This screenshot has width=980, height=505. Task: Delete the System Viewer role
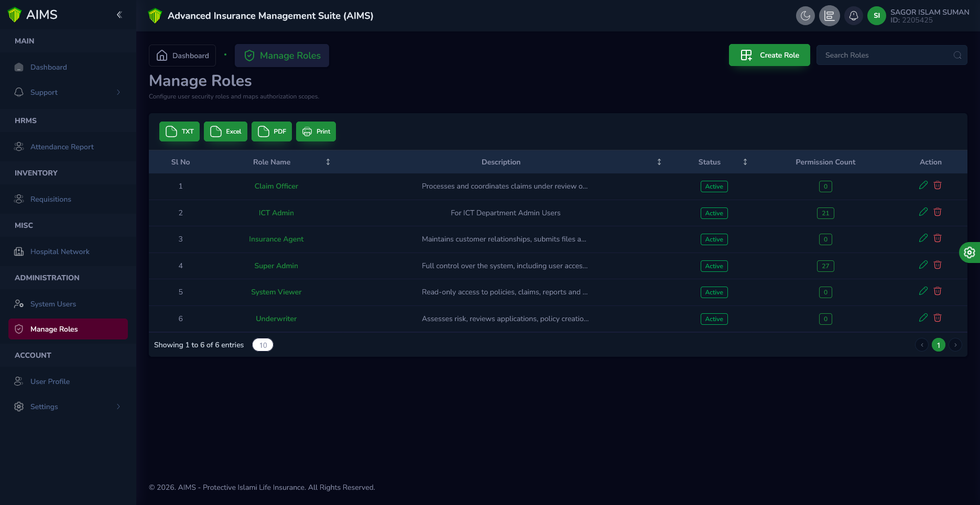tap(938, 291)
